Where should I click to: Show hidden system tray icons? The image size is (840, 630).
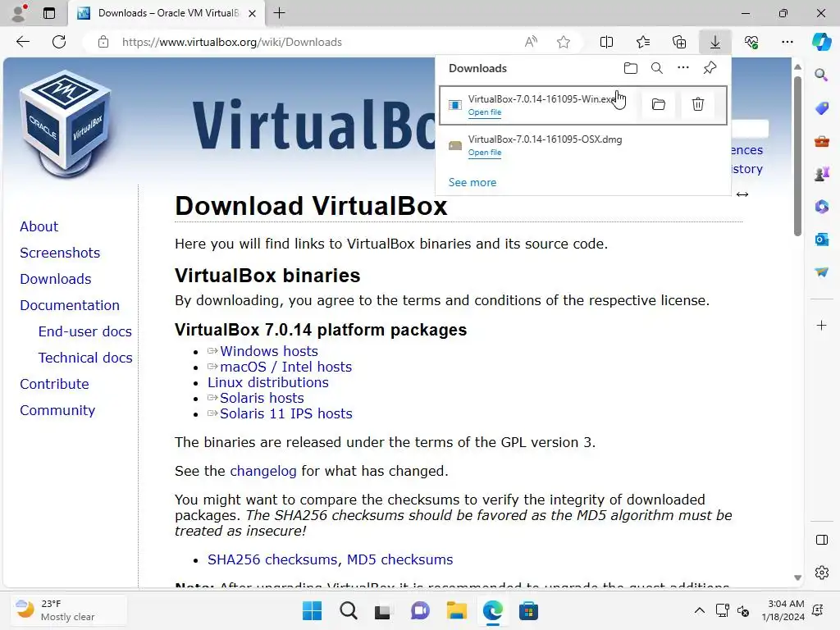pos(699,610)
